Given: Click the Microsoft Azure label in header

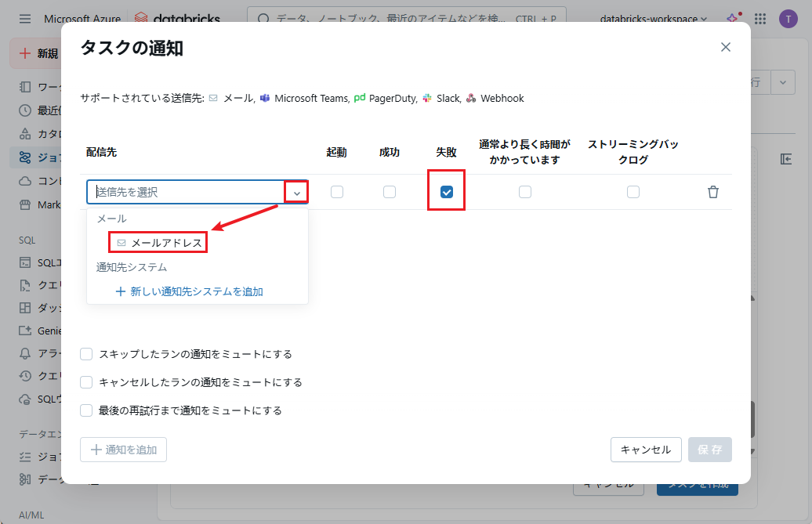Looking at the screenshot, I should (x=82, y=19).
